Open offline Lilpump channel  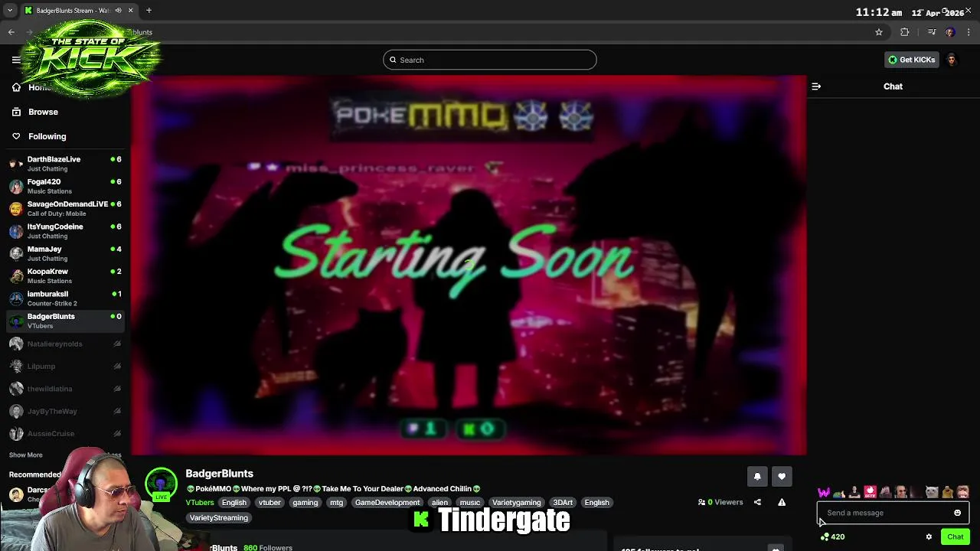coord(65,367)
